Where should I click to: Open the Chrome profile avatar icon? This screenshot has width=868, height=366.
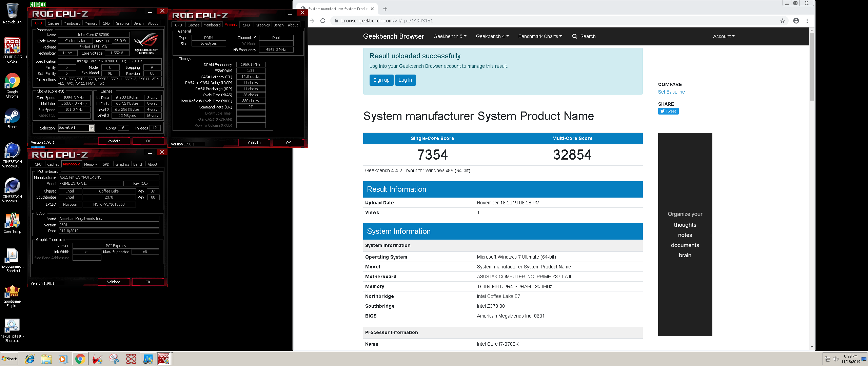point(796,21)
